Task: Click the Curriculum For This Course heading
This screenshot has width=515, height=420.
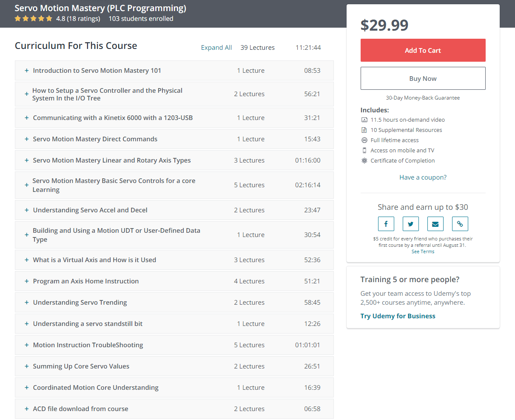Action: click(x=76, y=46)
